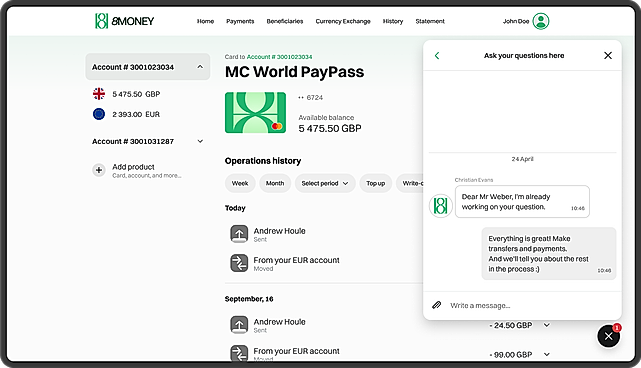Click the John Doe username

(515, 21)
